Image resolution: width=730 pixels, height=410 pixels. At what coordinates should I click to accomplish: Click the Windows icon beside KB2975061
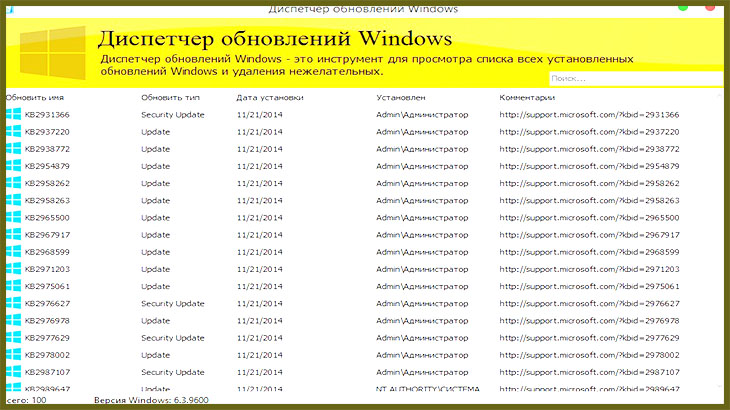(x=14, y=286)
